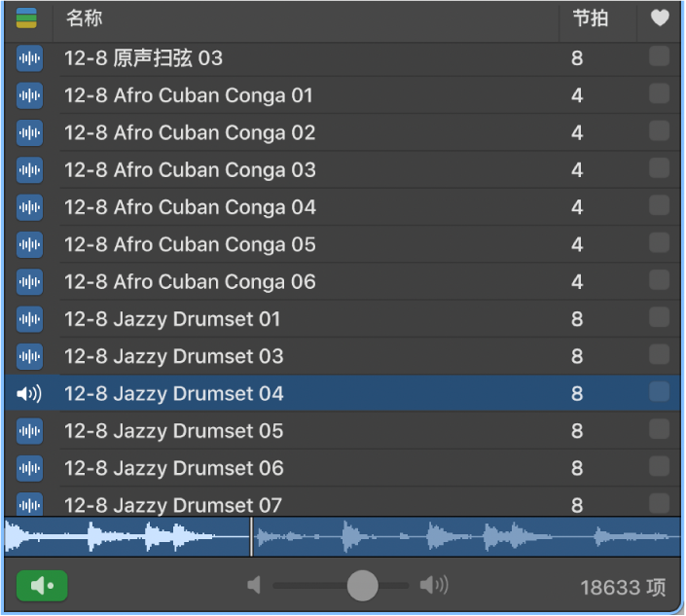Click the loop type filter icon in header
Screen dimensions: 686x616
click(x=26, y=18)
